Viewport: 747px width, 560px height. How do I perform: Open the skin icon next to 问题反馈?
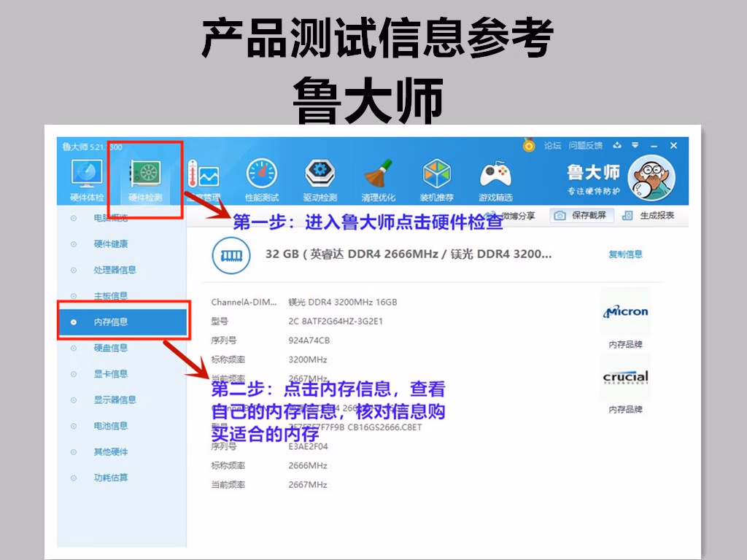[617, 145]
